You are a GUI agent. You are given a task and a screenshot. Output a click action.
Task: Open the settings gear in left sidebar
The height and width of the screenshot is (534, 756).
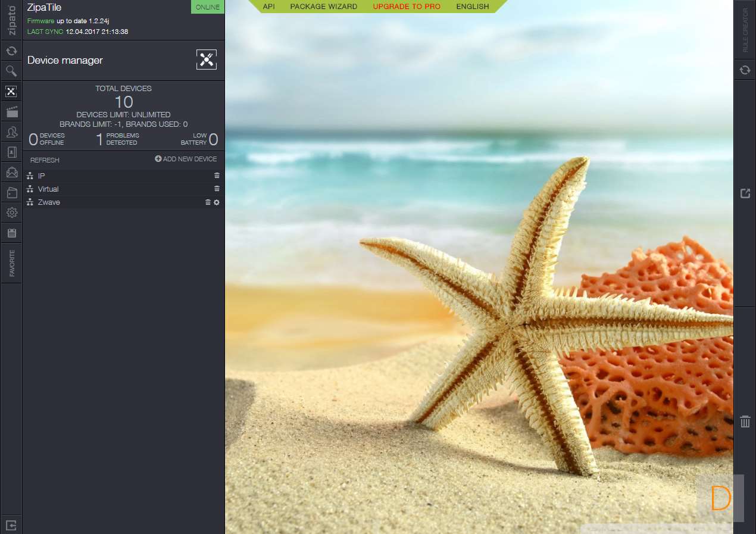point(11,213)
